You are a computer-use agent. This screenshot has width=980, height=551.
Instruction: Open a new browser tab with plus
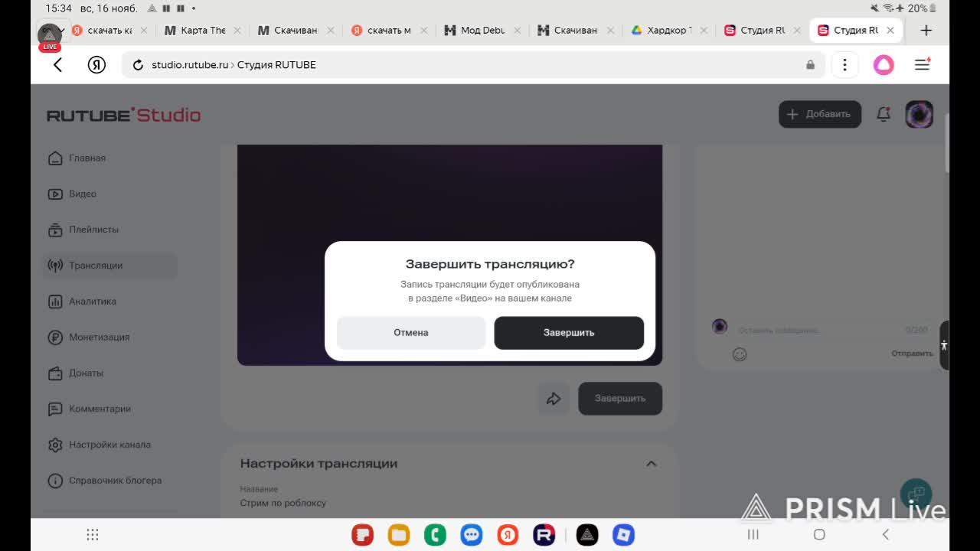tap(926, 31)
